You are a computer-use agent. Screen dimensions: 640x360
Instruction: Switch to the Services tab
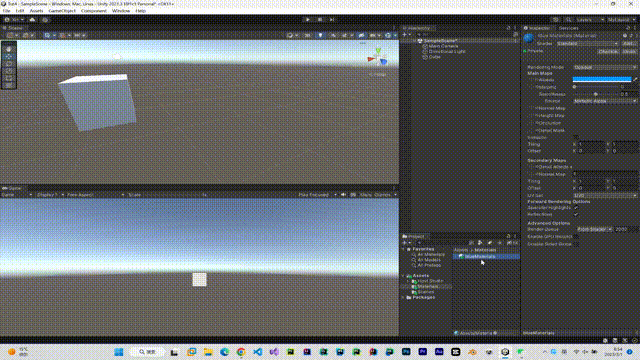pos(569,28)
